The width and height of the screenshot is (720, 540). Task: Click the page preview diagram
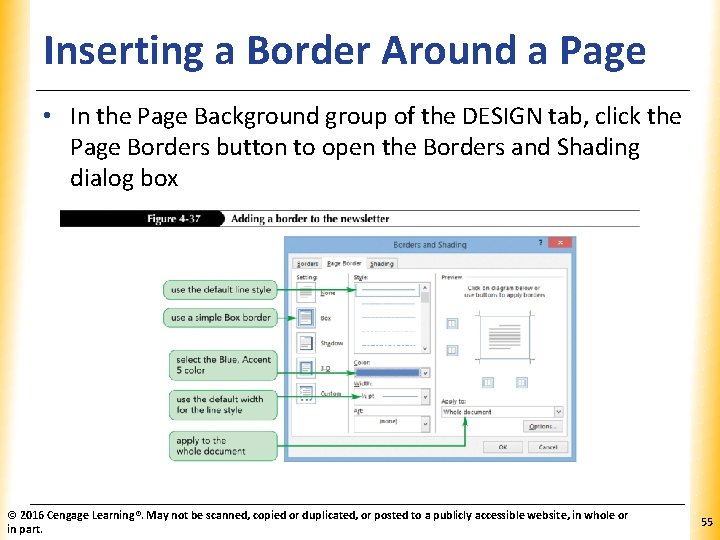tap(504, 337)
